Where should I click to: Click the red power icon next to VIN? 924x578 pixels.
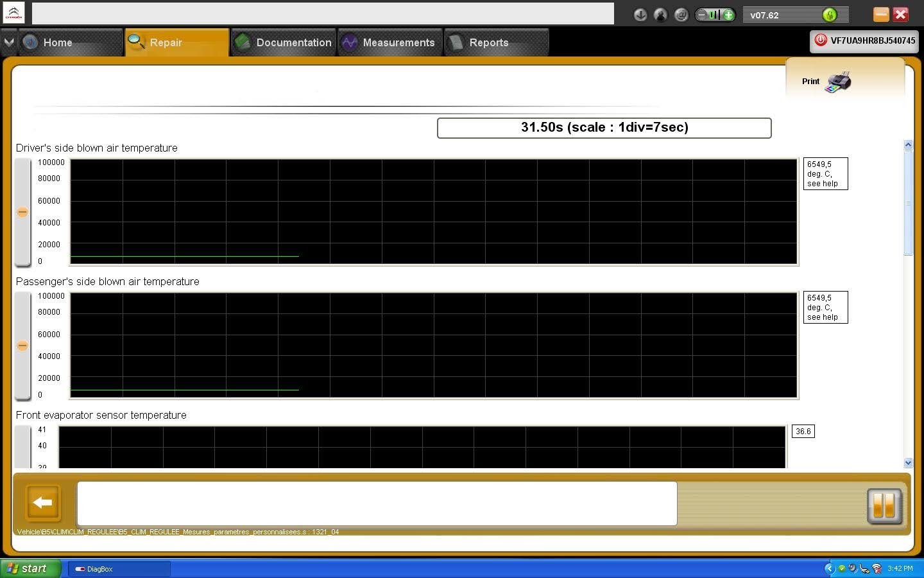pyautogui.click(x=820, y=40)
